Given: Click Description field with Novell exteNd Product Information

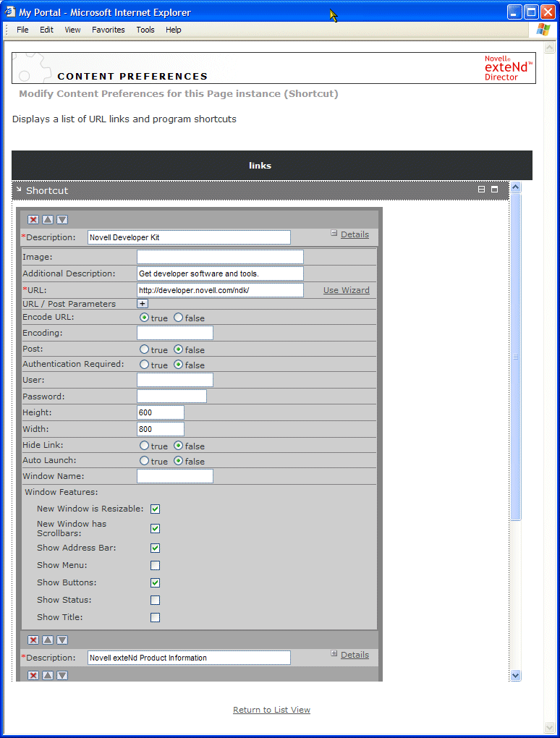Looking at the screenshot, I should 189,658.
